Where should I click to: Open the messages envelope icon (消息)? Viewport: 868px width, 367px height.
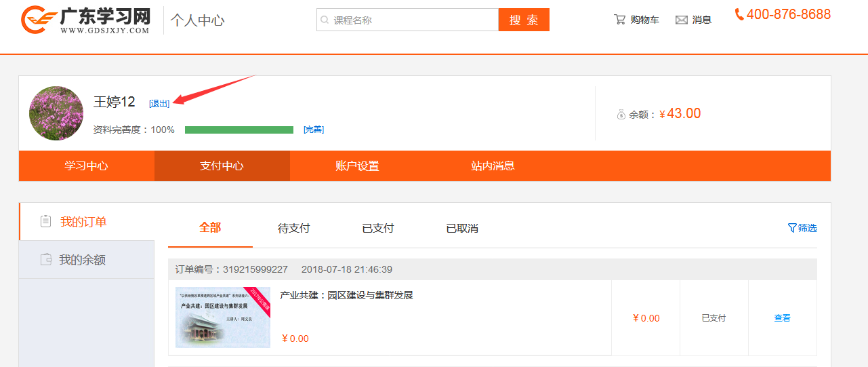682,20
